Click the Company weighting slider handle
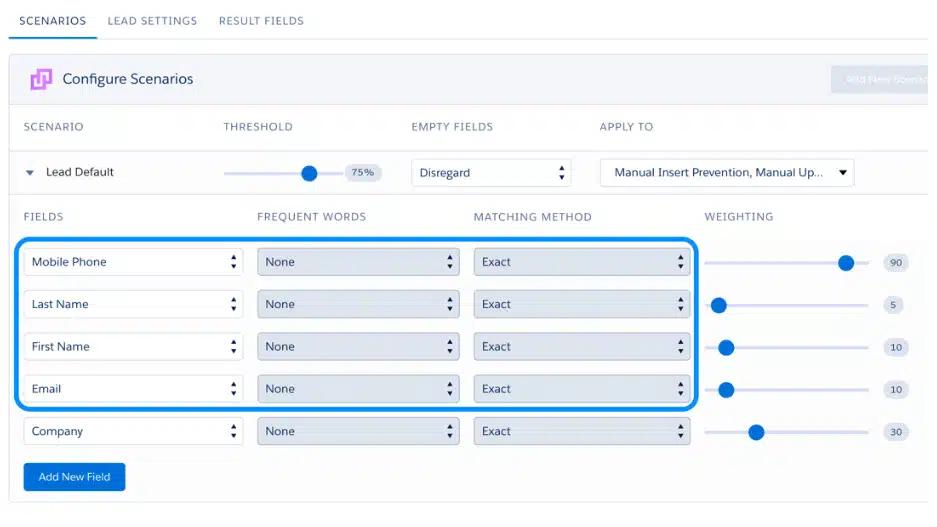The width and height of the screenshot is (937, 527). pyautogui.click(x=756, y=431)
